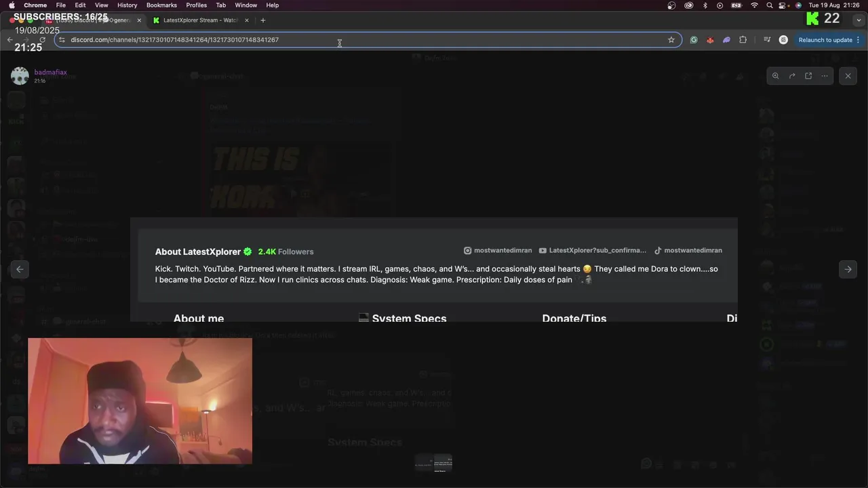Screen dimensions: 868x488
Task: Reload the Discord page
Action: click(x=42, y=40)
